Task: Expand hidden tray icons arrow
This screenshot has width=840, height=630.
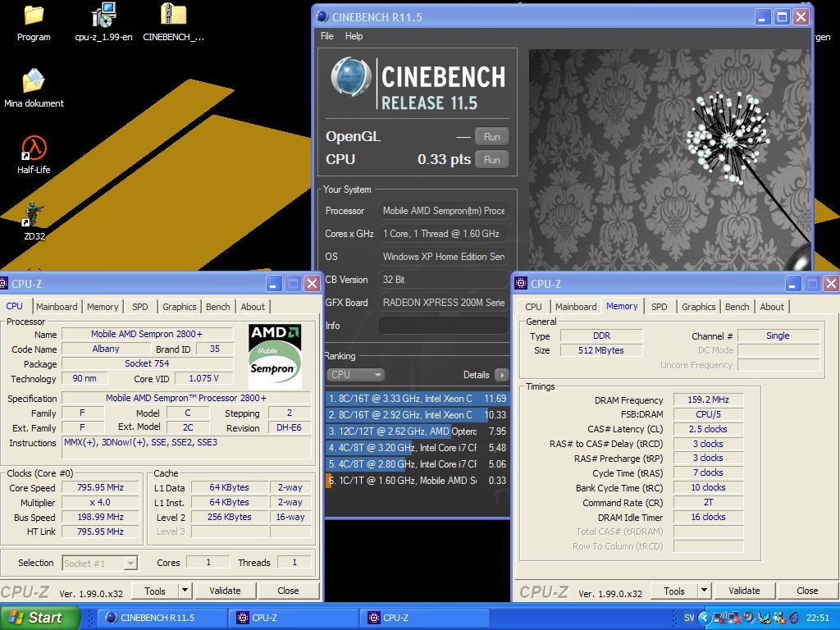Action: click(x=704, y=619)
